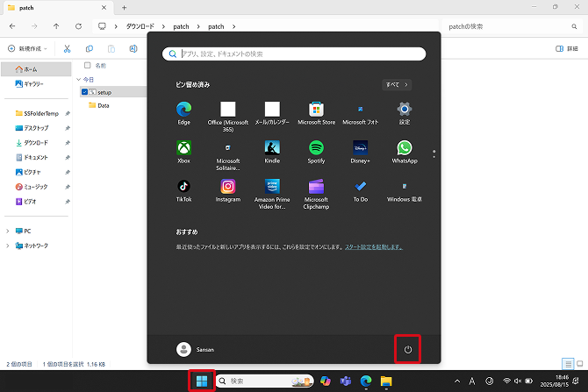This screenshot has height=392, width=588.
Task: Open the Sanian user account menu
Action: pos(195,349)
